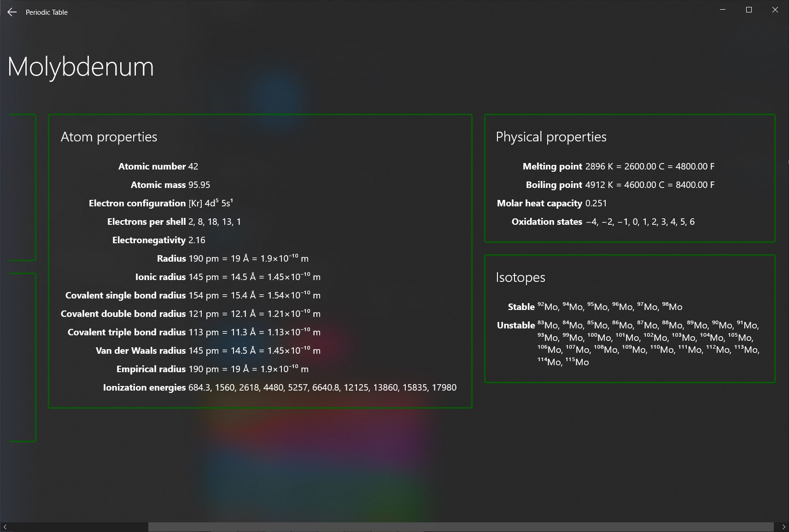
Task: Click the '[Kr] 4d5 5s1' configuration value
Action: point(211,203)
